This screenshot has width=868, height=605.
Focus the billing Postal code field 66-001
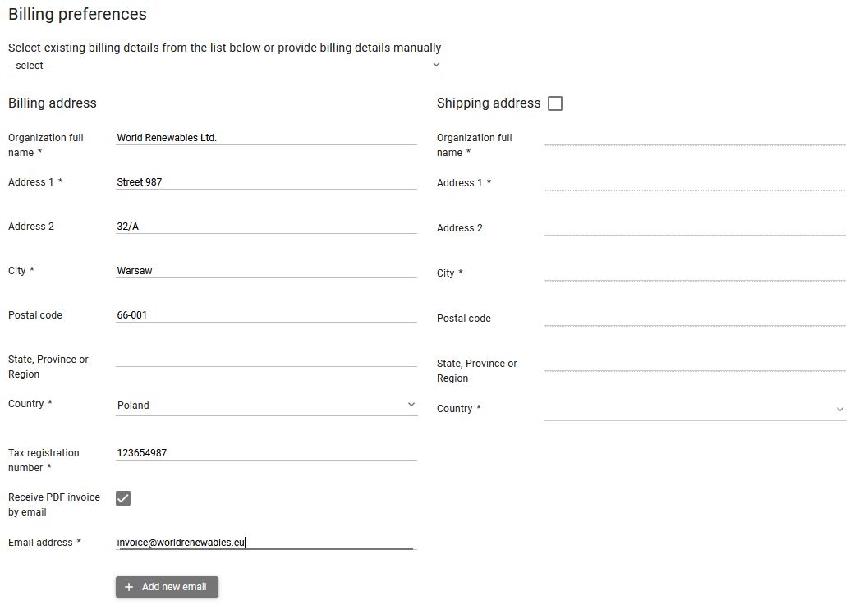coord(266,315)
